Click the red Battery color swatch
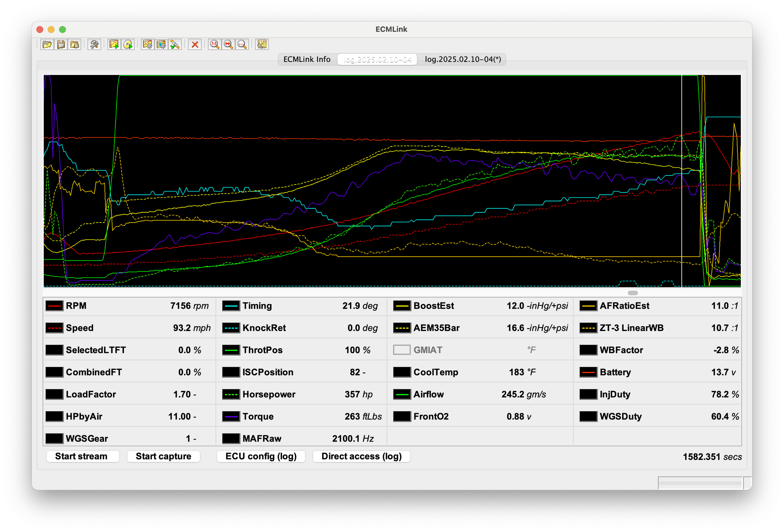 pos(588,372)
